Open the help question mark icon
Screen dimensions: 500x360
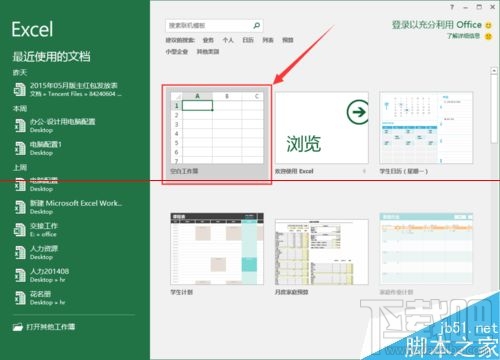point(452,7)
